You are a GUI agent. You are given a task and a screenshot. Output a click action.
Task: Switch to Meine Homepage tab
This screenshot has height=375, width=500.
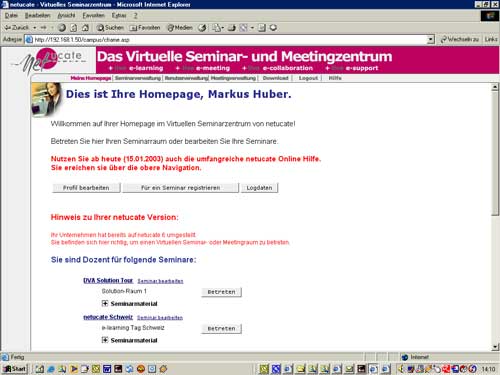pyautogui.click(x=91, y=78)
